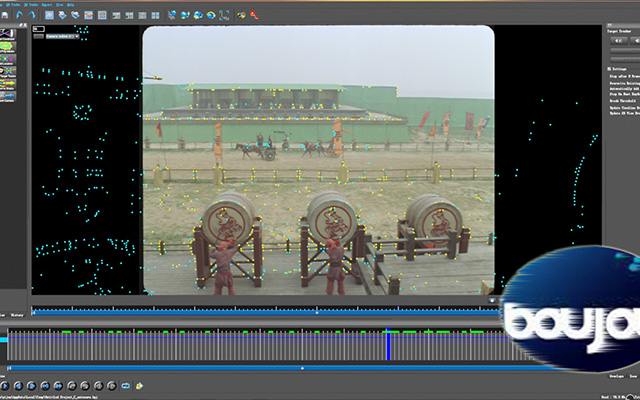Click the step forward one frame button
Image resolution: width=640 pixels, height=400 pixels.
coord(31,386)
